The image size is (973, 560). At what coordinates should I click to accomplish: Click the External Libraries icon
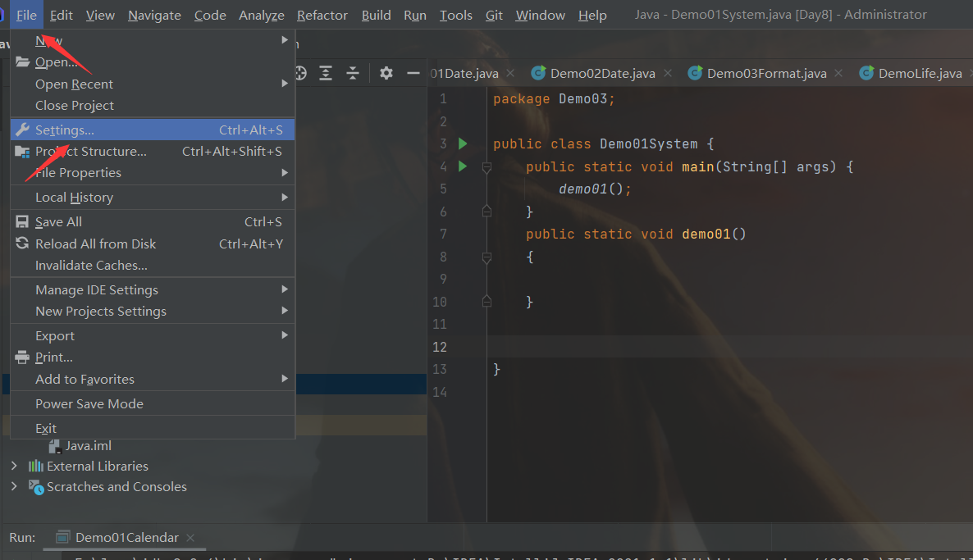point(36,466)
